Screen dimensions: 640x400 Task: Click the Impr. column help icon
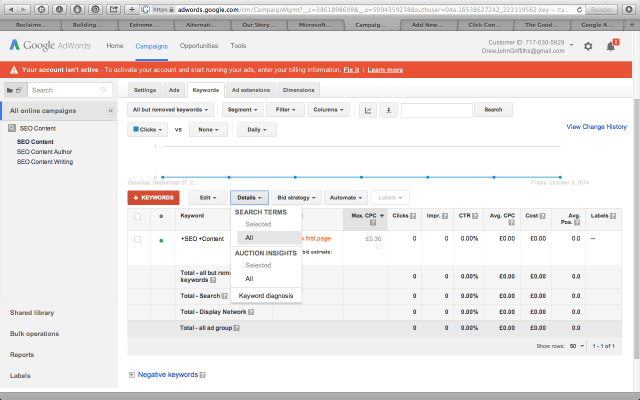(445, 216)
